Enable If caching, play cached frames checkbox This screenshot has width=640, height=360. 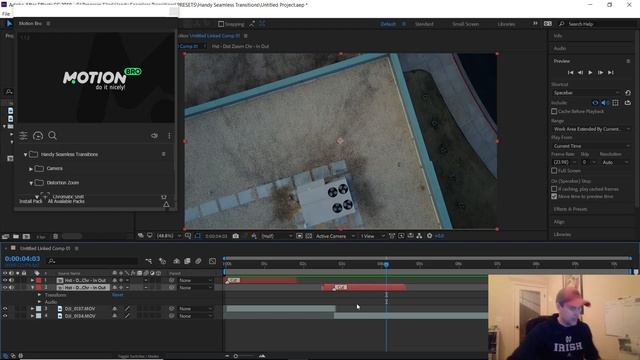[554, 189]
